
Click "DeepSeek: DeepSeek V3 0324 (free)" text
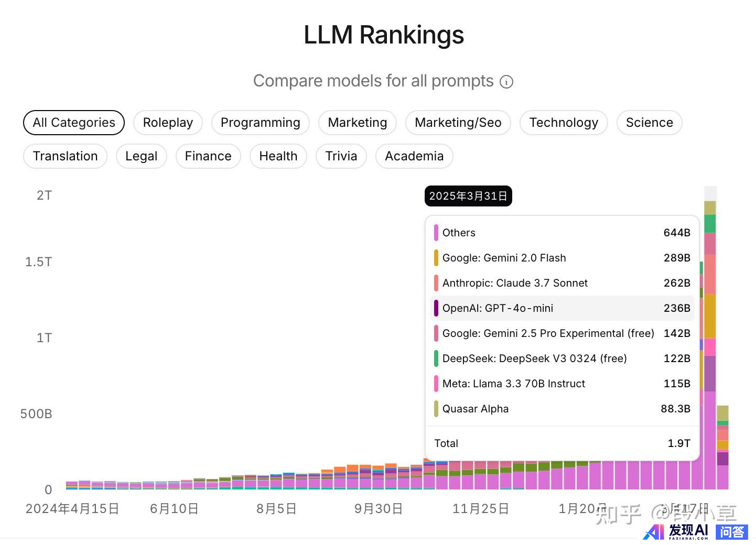tap(535, 358)
